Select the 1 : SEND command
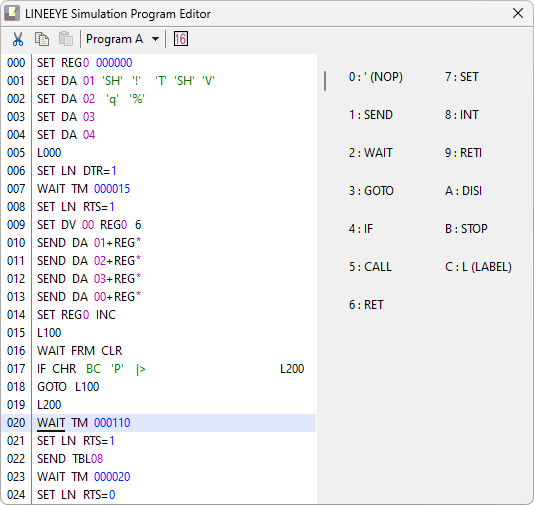Image resolution: width=534 pixels, height=505 pixels. click(x=371, y=115)
